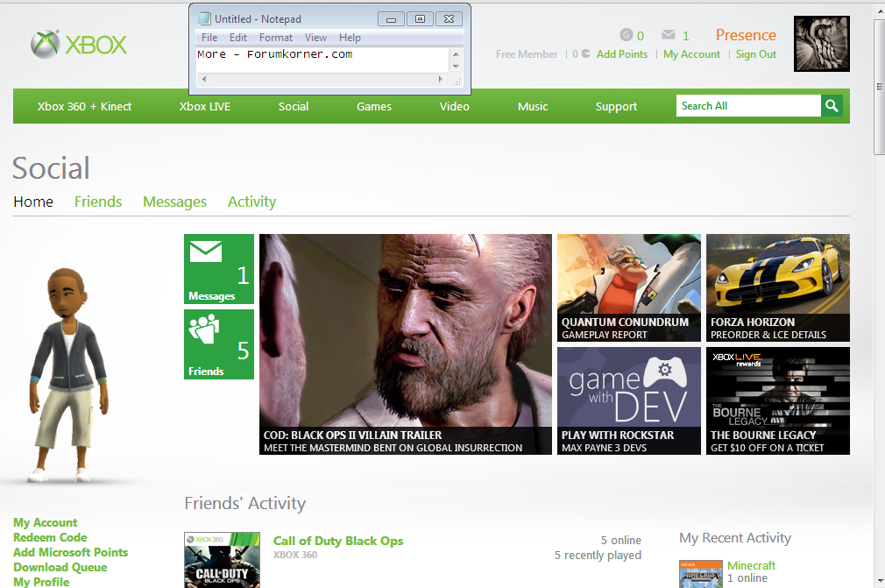Open the green Friends tile
This screenshot has height=588, width=885.
click(219, 344)
